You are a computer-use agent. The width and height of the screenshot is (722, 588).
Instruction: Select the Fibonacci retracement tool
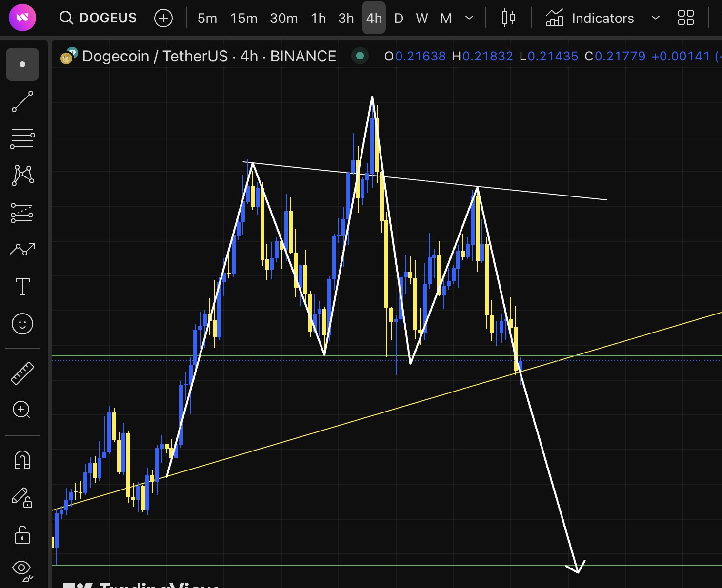click(22, 138)
